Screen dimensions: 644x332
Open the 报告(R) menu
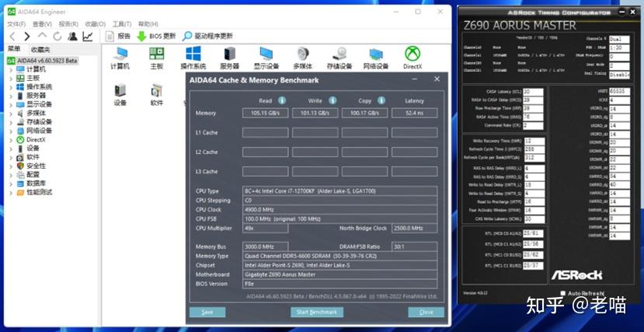pos(68,24)
